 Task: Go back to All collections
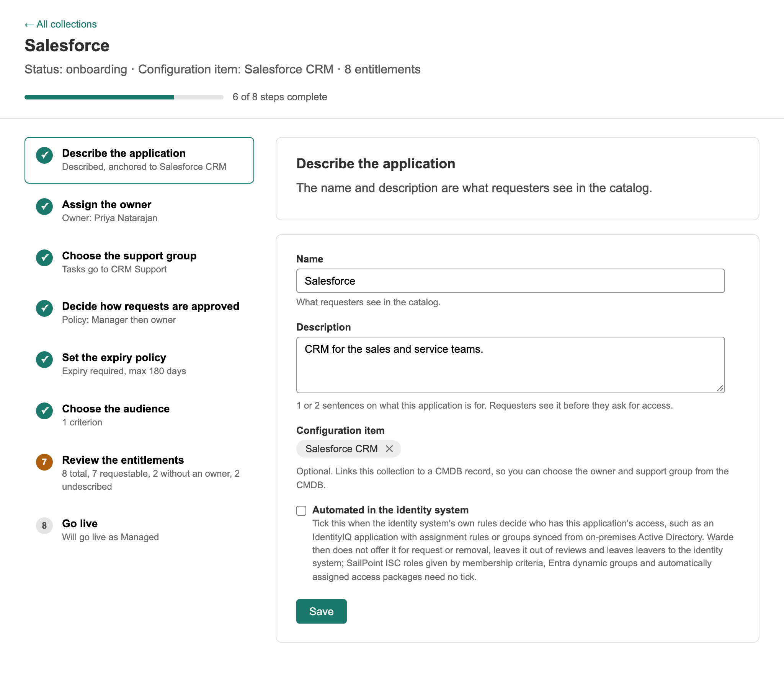pos(60,24)
